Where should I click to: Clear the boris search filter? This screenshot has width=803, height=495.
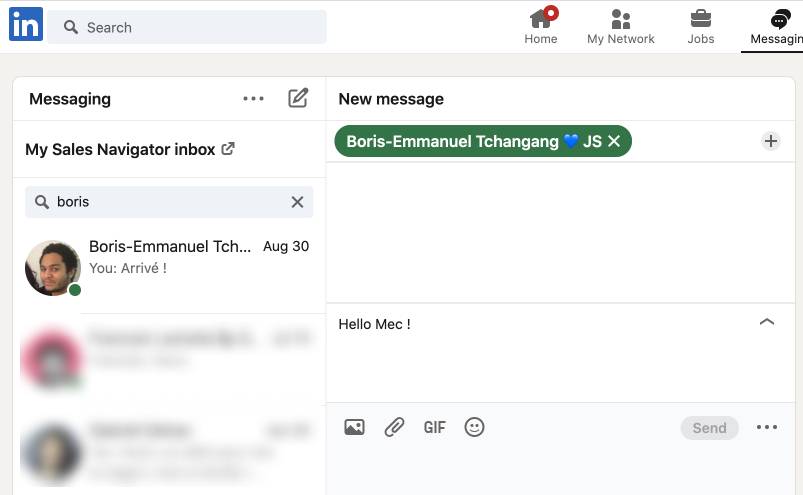(x=297, y=202)
